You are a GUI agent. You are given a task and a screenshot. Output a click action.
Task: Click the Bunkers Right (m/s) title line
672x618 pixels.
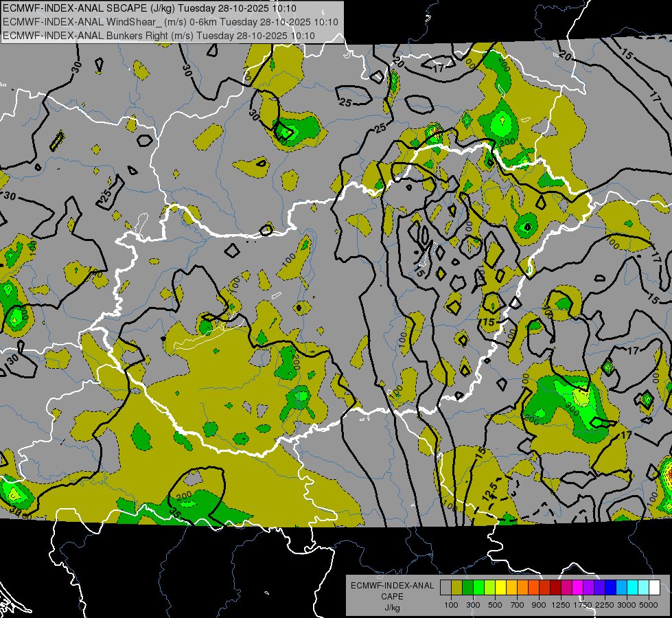click(159, 36)
